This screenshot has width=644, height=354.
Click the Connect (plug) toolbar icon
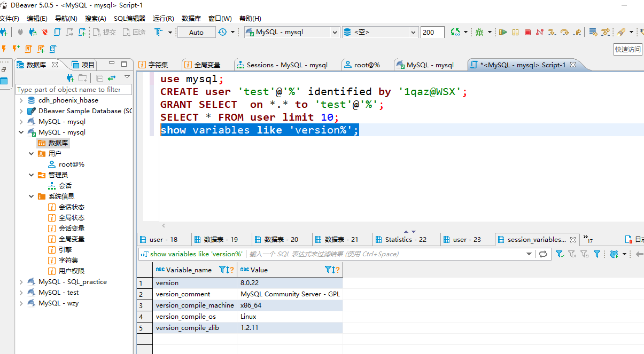tap(20, 32)
